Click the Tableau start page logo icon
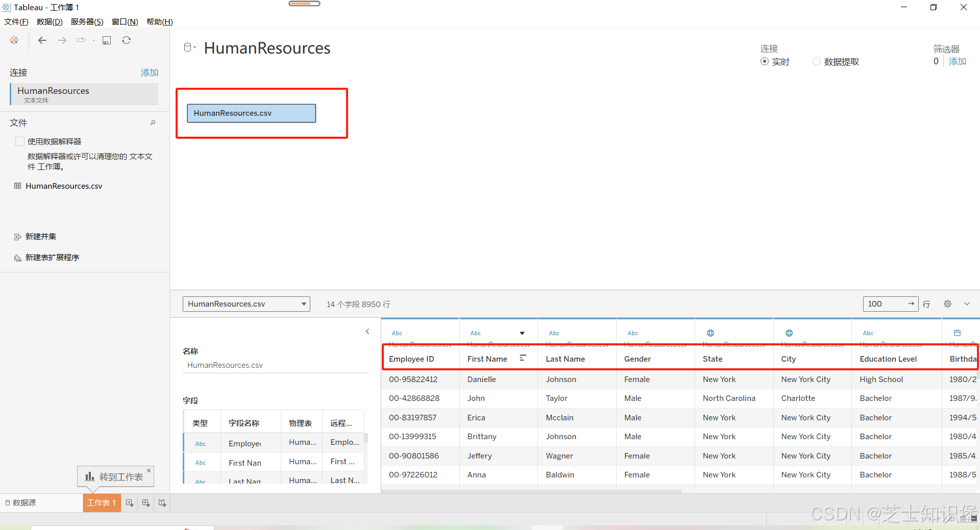Image resolution: width=980 pixels, height=530 pixels. [14, 40]
